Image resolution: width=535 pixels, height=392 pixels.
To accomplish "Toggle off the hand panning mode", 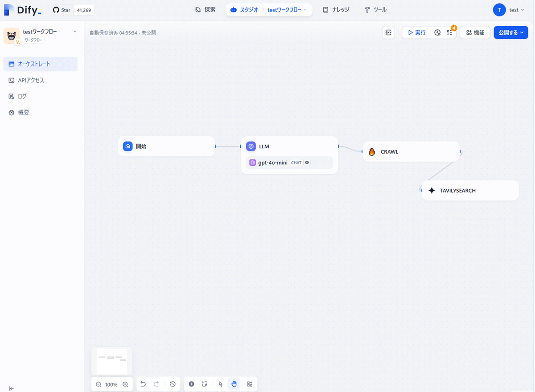I will (234, 384).
